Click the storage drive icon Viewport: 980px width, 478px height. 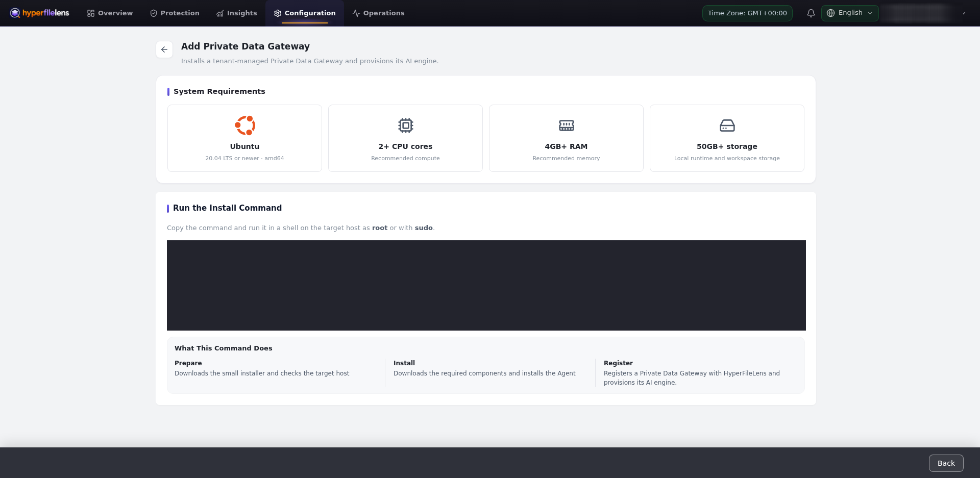coord(727,125)
